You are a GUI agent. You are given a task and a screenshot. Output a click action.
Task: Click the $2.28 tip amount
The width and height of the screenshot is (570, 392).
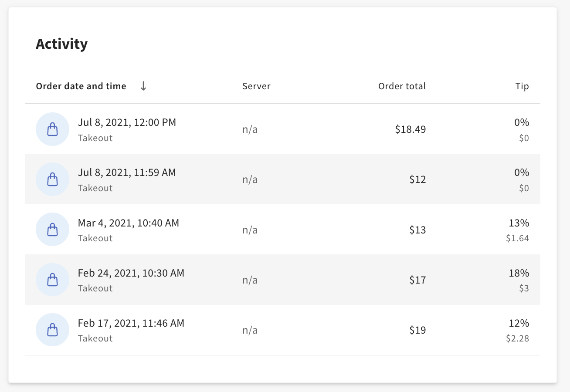pos(518,338)
